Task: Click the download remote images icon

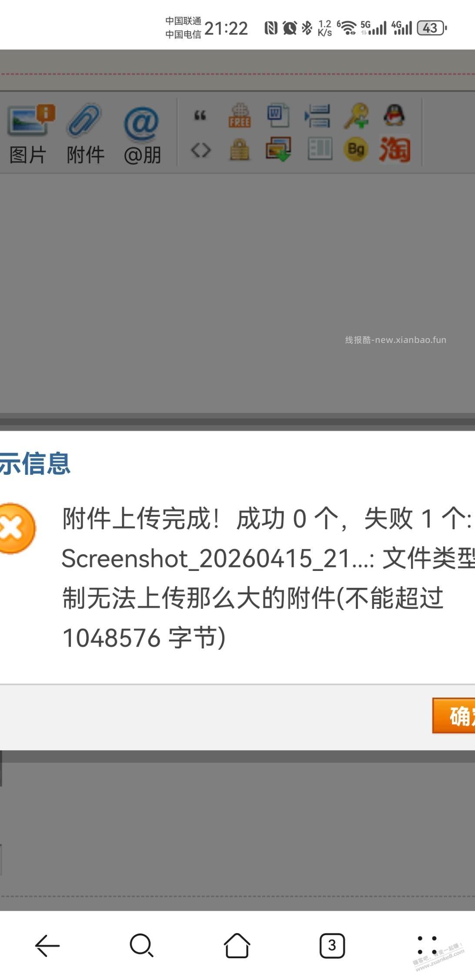Action: coord(278,149)
